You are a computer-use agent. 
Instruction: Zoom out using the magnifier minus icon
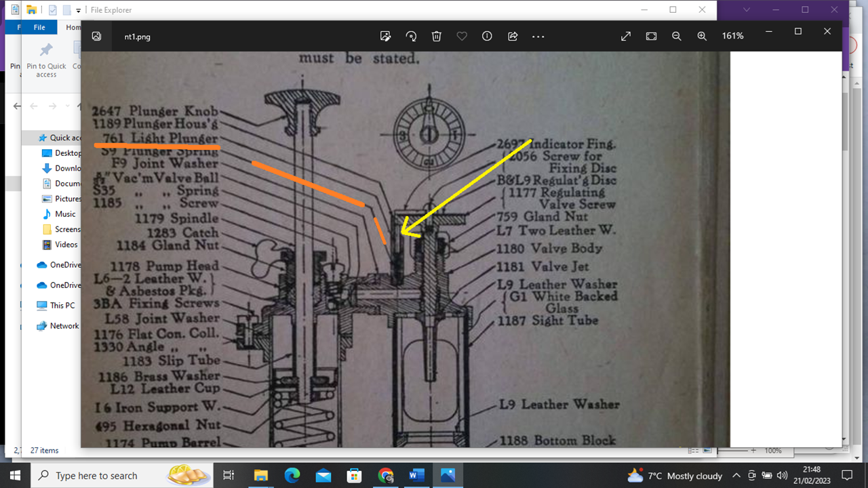[x=677, y=37]
